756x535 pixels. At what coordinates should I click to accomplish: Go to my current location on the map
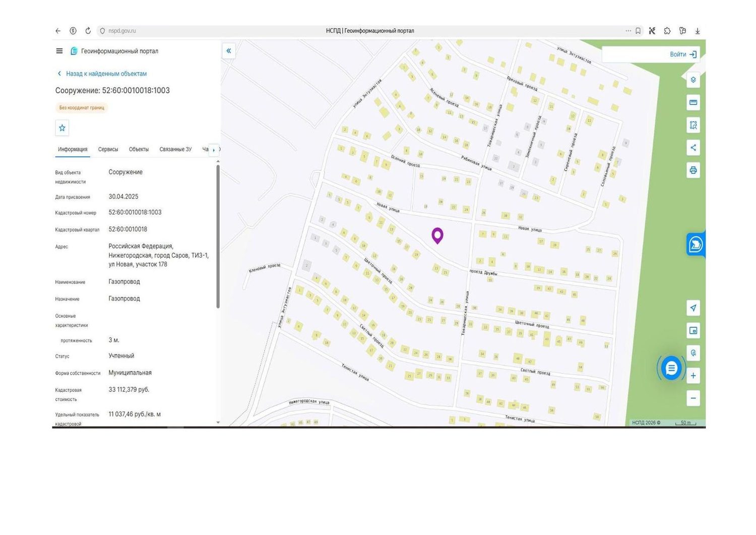click(x=693, y=308)
